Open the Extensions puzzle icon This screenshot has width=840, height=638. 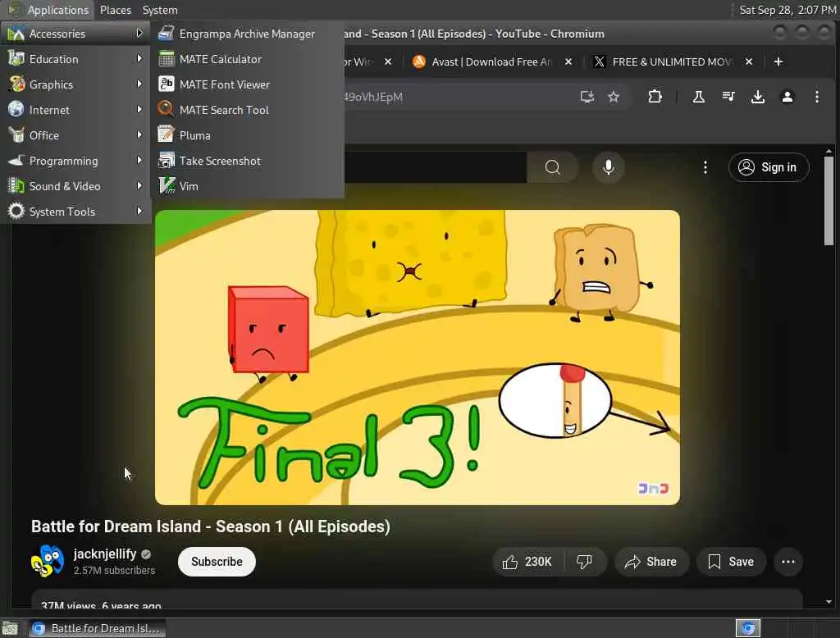tap(655, 97)
